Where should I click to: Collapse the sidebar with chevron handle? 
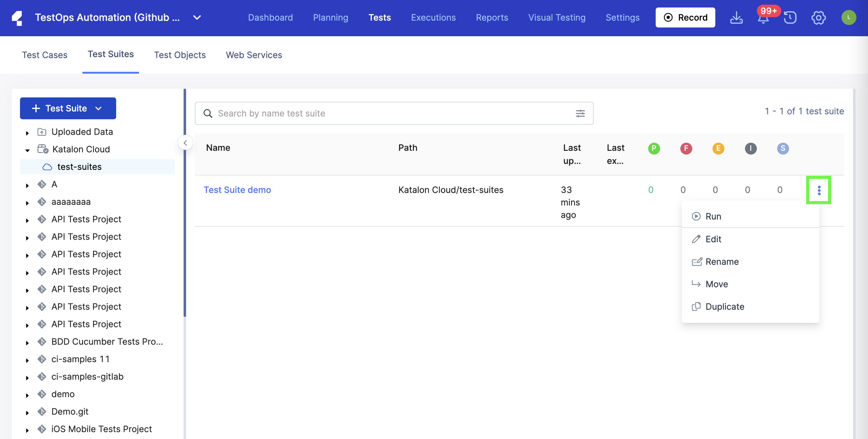pos(185,143)
